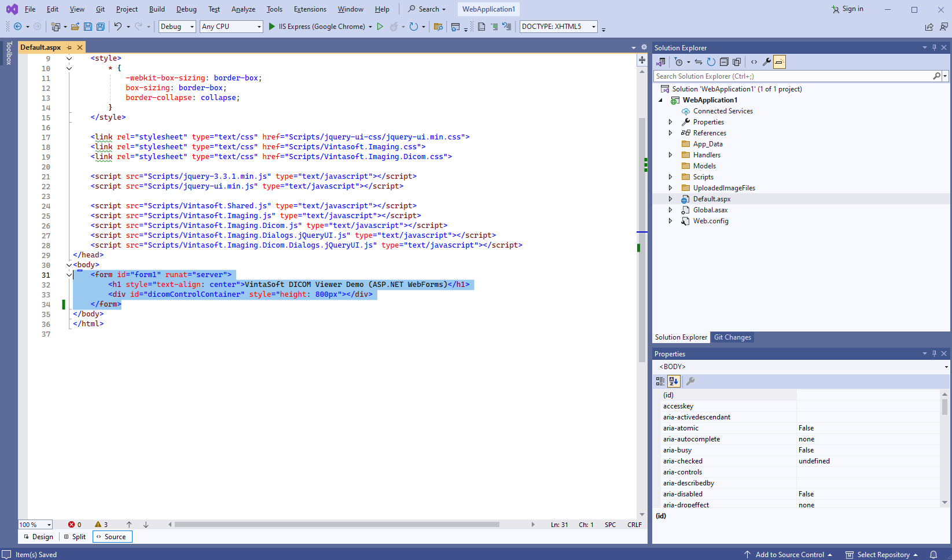Click the Comment selection toolbar icon
This screenshot has height=560, width=952.
pos(494,27)
